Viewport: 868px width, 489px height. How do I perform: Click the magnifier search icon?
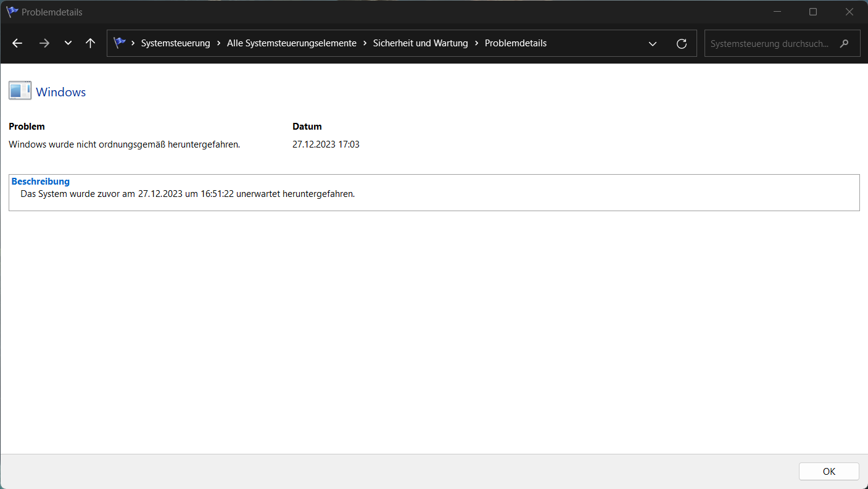[845, 43]
